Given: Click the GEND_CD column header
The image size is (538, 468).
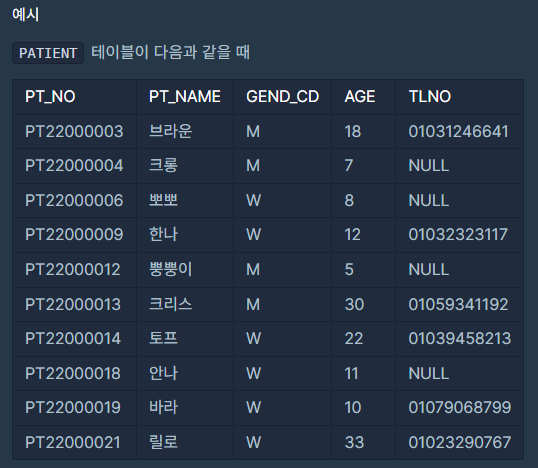Looking at the screenshot, I should pos(282,96).
